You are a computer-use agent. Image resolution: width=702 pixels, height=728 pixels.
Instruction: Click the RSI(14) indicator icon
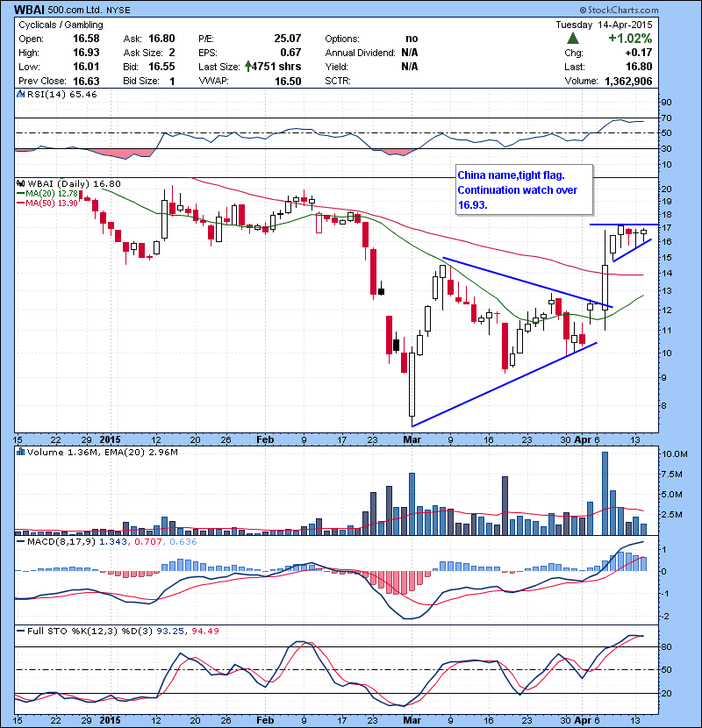pyautogui.click(x=20, y=94)
